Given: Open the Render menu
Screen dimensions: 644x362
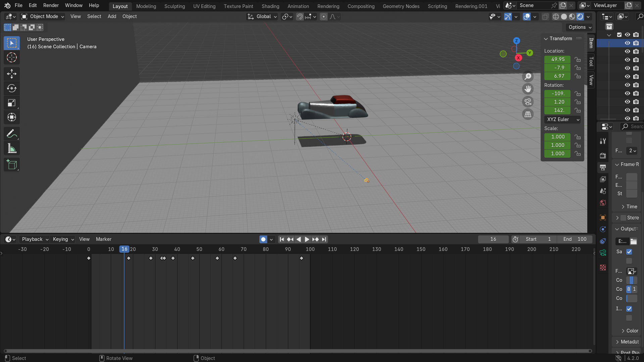Looking at the screenshot, I should (51, 5).
